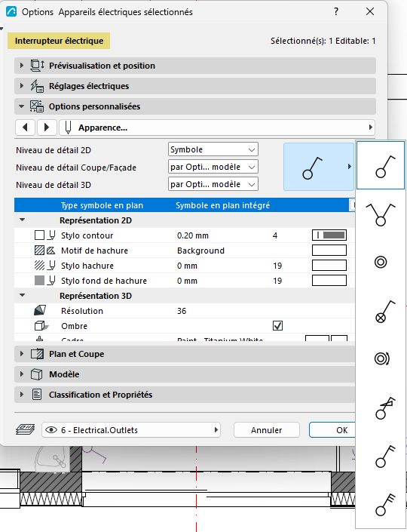Click the Modèle cube icon
The height and width of the screenshot is (532, 407).
click(x=37, y=374)
